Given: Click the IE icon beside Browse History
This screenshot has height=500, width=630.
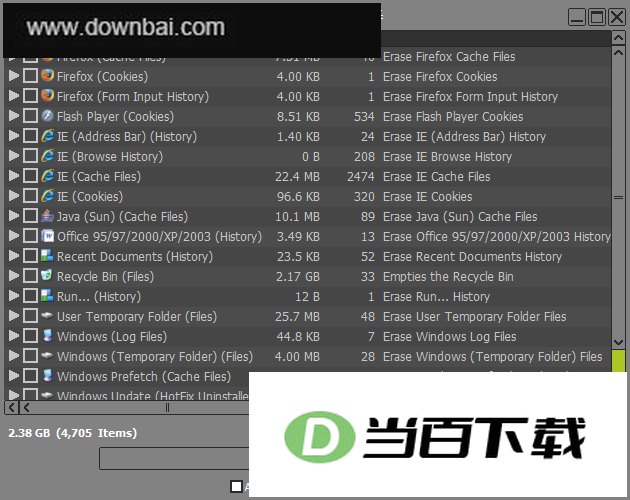Looking at the screenshot, I should [47, 156].
